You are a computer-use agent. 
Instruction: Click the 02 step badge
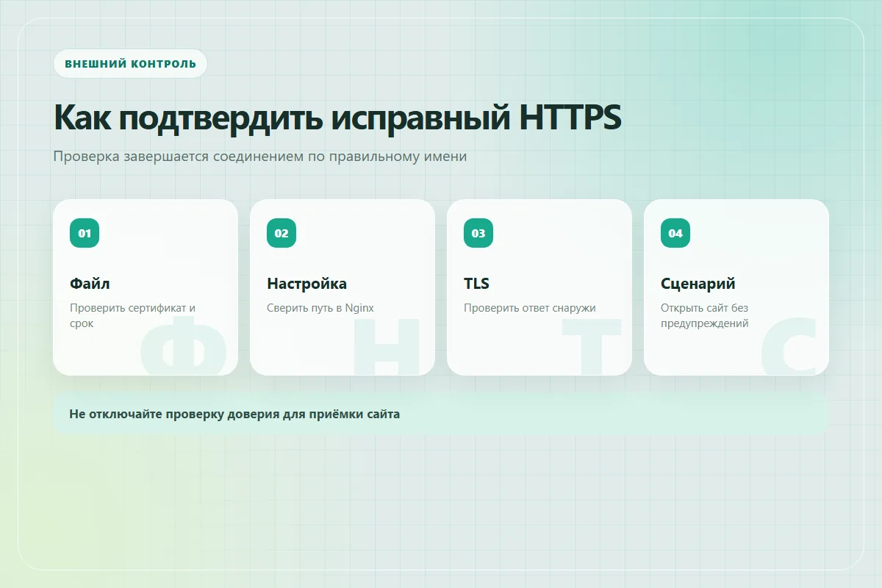pyautogui.click(x=282, y=233)
